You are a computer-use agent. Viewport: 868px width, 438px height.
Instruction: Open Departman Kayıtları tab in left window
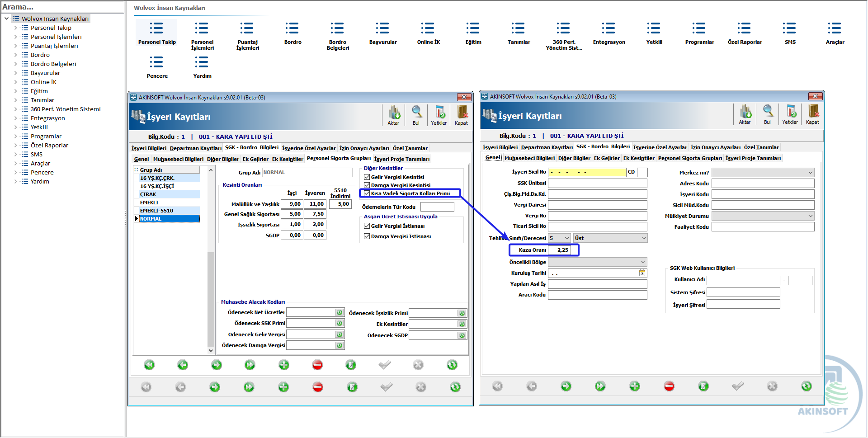tap(196, 148)
